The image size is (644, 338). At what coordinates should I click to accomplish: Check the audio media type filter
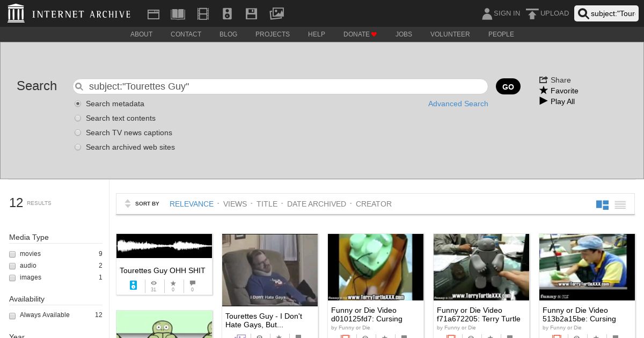point(12,266)
